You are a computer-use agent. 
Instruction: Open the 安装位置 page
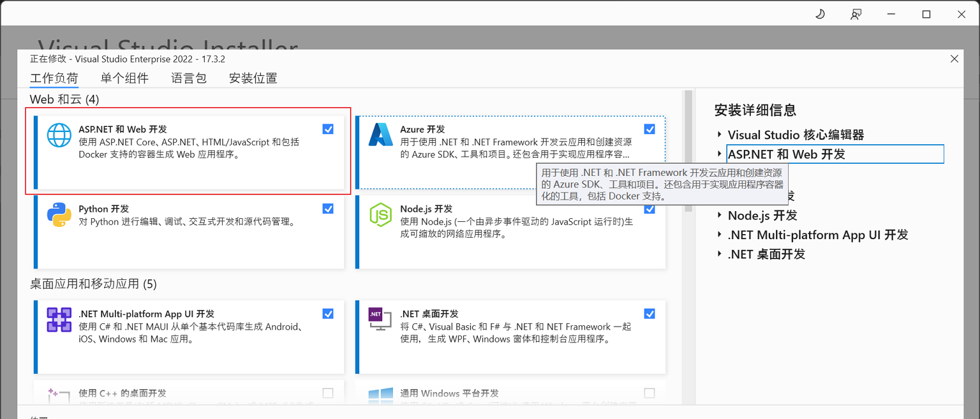pos(253,78)
